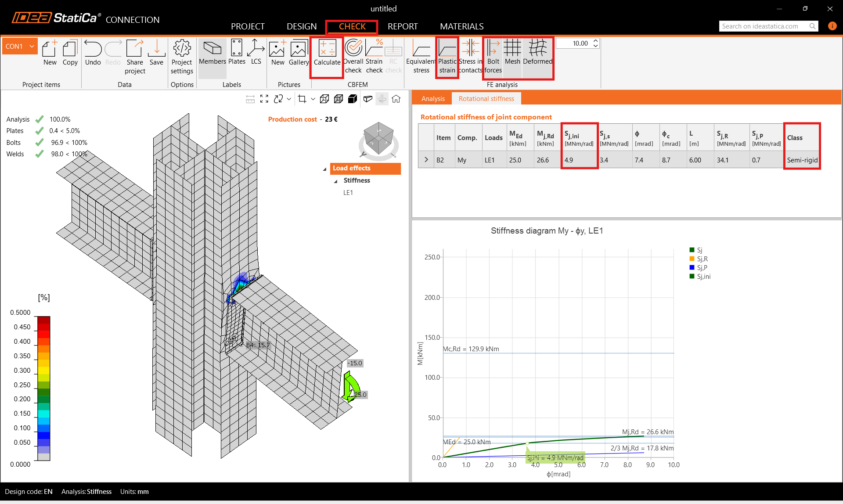Screen dimensions: 843x504
Task: Show Equivalent stress results
Action: pyautogui.click(x=421, y=56)
